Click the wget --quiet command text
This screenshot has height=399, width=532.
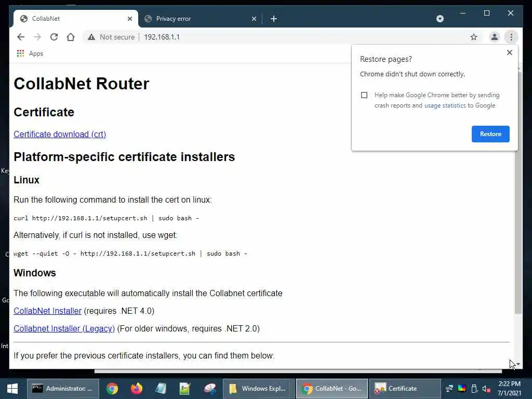130,254
